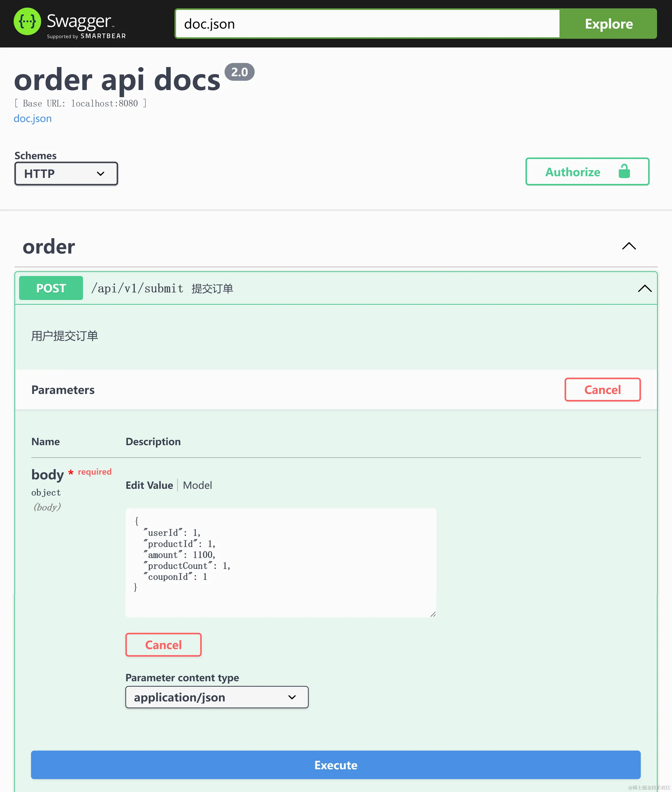Click the Swagger logo icon

[x=27, y=22]
